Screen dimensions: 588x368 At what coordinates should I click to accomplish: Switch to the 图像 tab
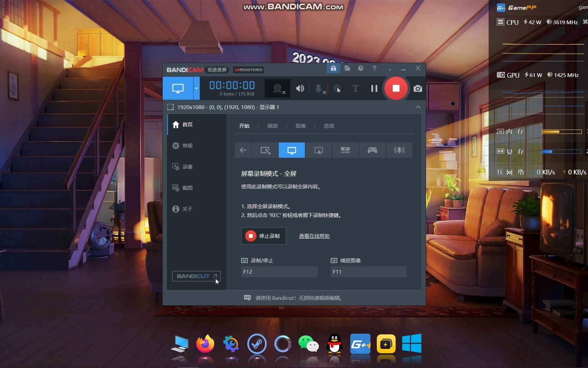(x=301, y=126)
